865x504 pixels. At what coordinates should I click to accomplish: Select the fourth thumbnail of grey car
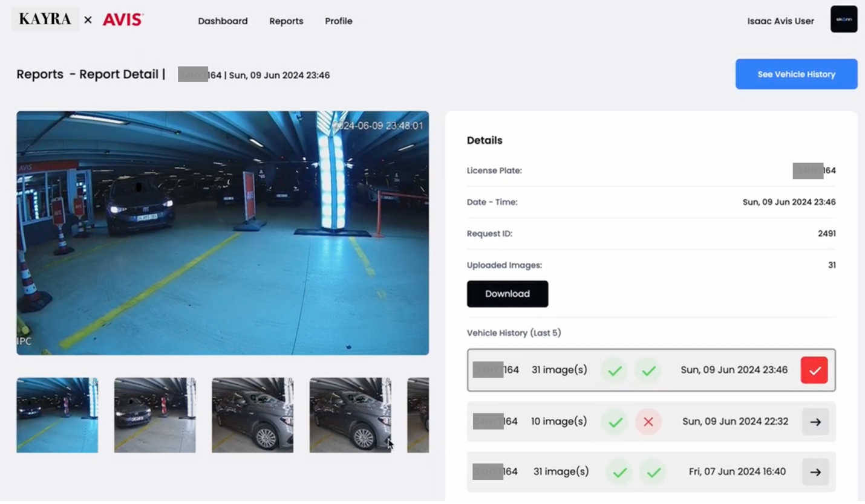click(x=350, y=415)
